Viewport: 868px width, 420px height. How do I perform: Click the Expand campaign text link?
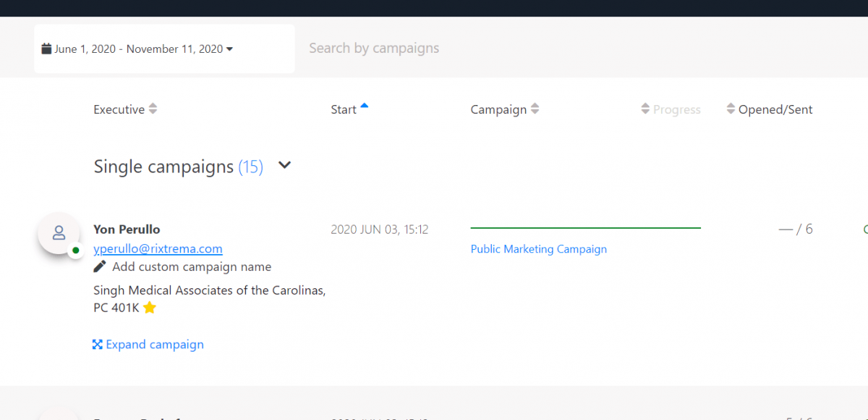click(x=155, y=345)
